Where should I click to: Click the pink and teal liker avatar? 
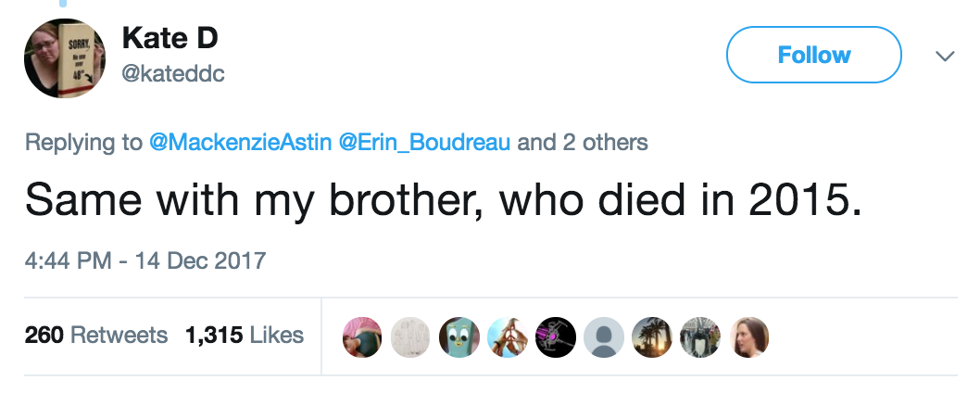click(360, 337)
